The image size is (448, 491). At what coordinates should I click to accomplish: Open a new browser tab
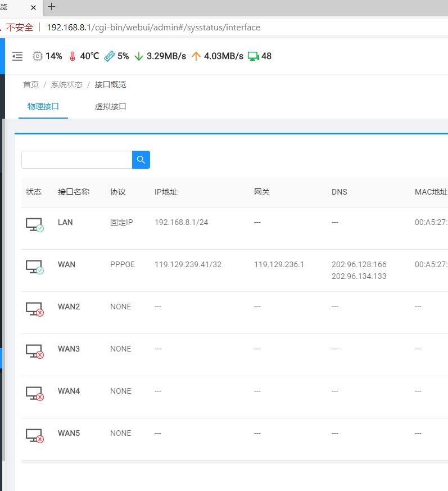pyautogui.click(x=52, y=7)
